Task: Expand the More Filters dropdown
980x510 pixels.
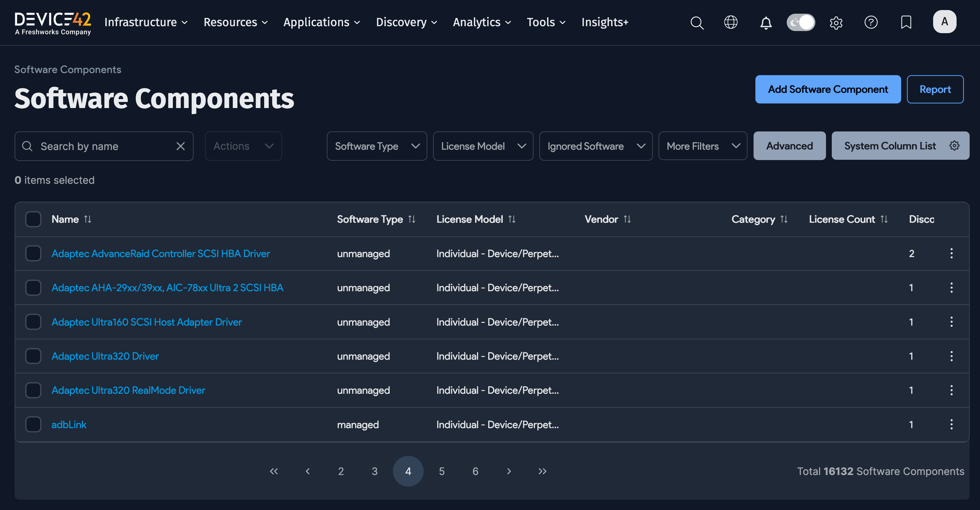Action: 703,146
